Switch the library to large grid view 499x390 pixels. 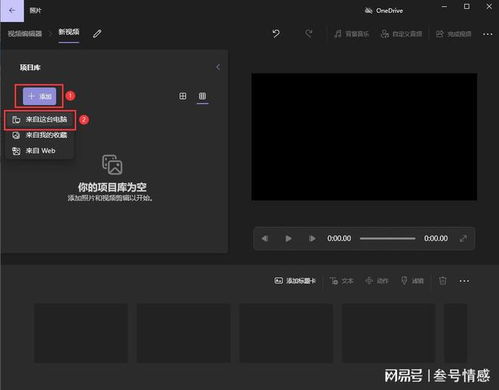coord(183,96)
